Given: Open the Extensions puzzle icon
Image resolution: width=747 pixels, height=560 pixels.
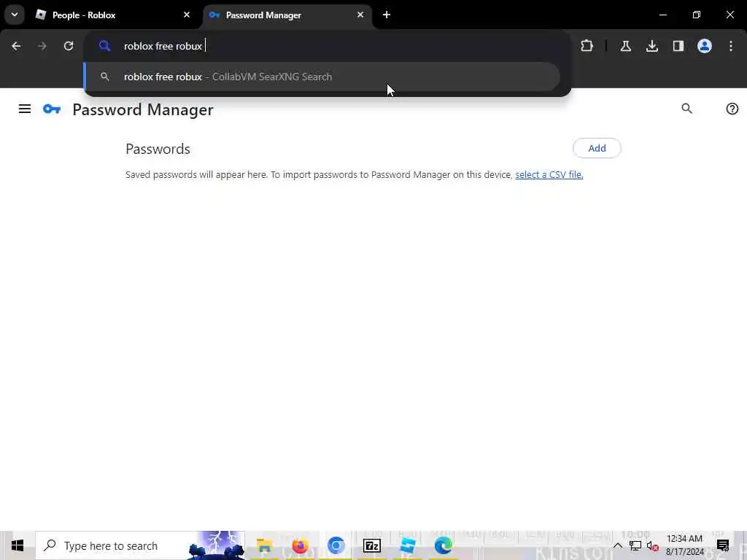Looking at the screenshot, I should (x=587, y=46).
